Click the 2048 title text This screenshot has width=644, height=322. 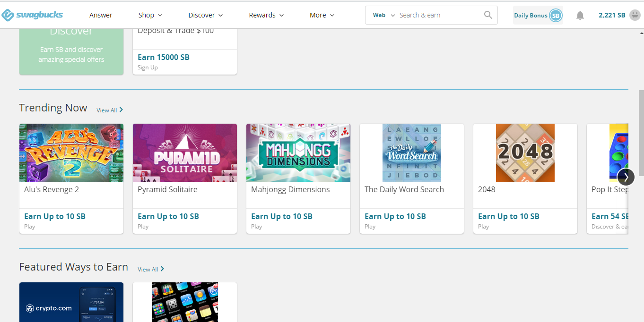point(487,189)
